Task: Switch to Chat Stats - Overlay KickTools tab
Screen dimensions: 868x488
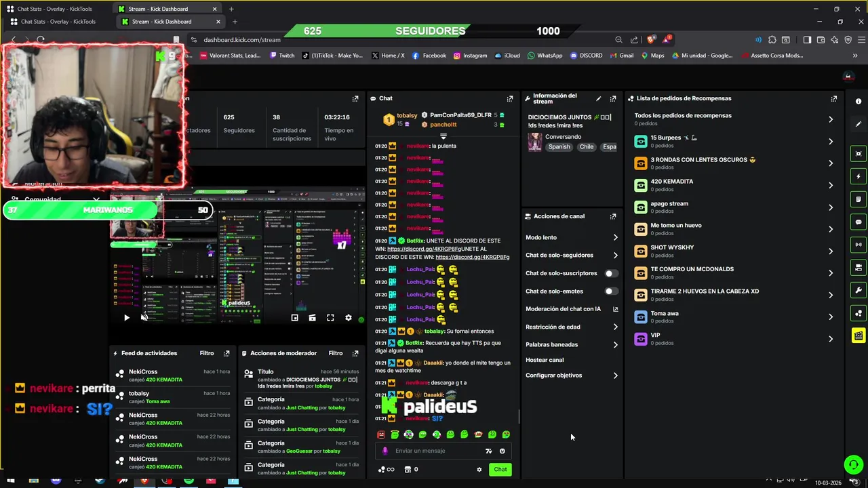Action: coord(57,21)
